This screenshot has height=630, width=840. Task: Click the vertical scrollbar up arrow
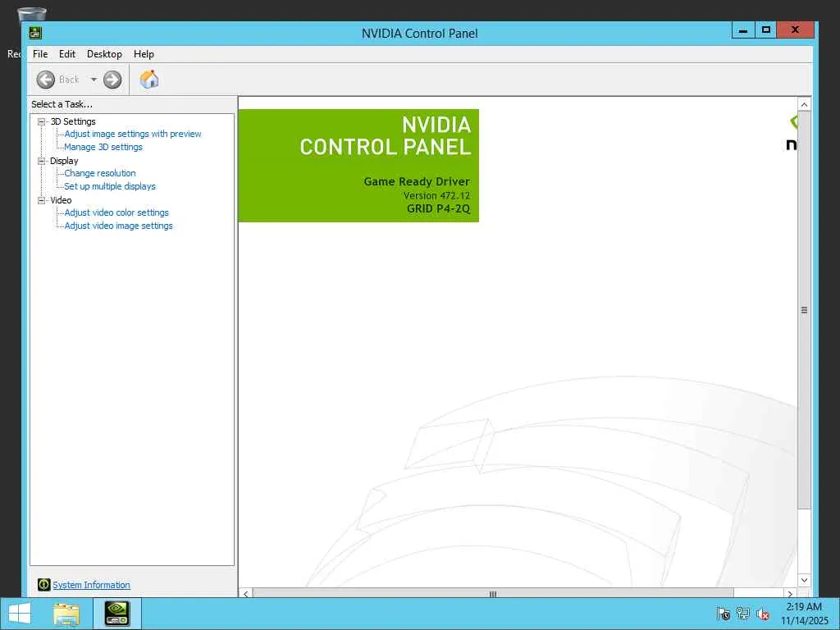(804, 104)
